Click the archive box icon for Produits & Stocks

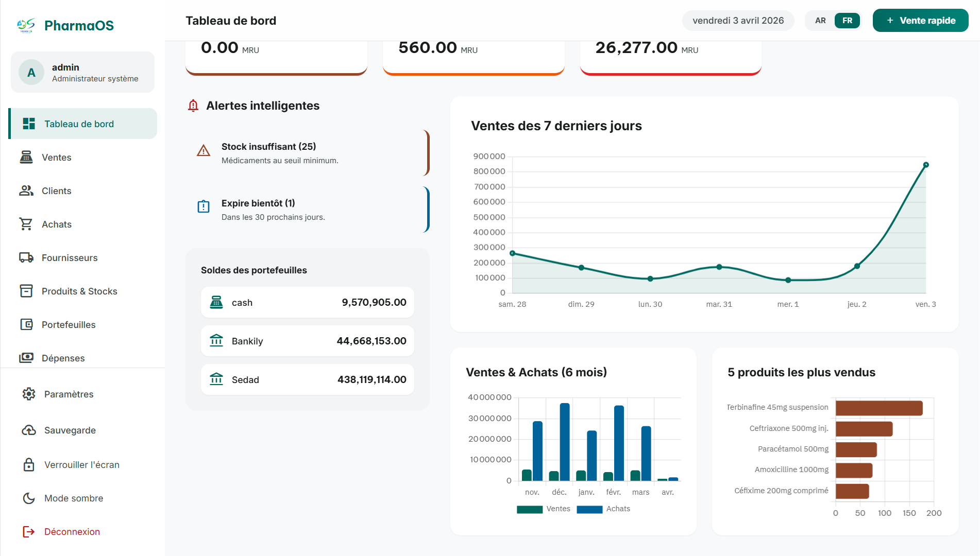click(26, 291)
